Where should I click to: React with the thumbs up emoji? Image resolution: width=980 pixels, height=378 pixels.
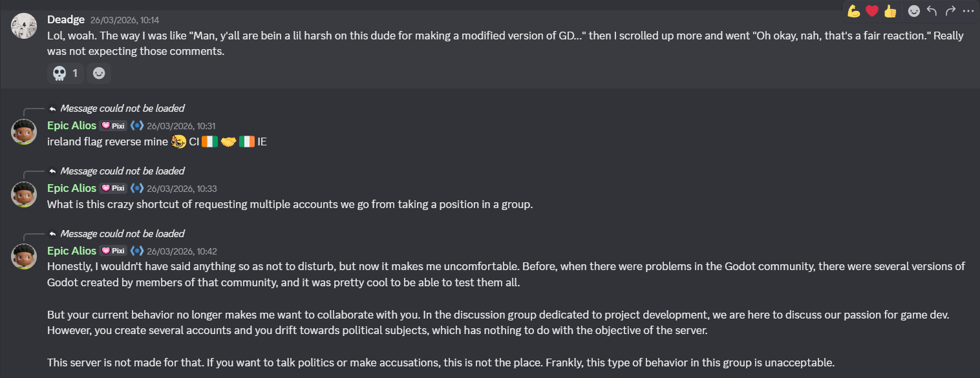tap(890, 11)
